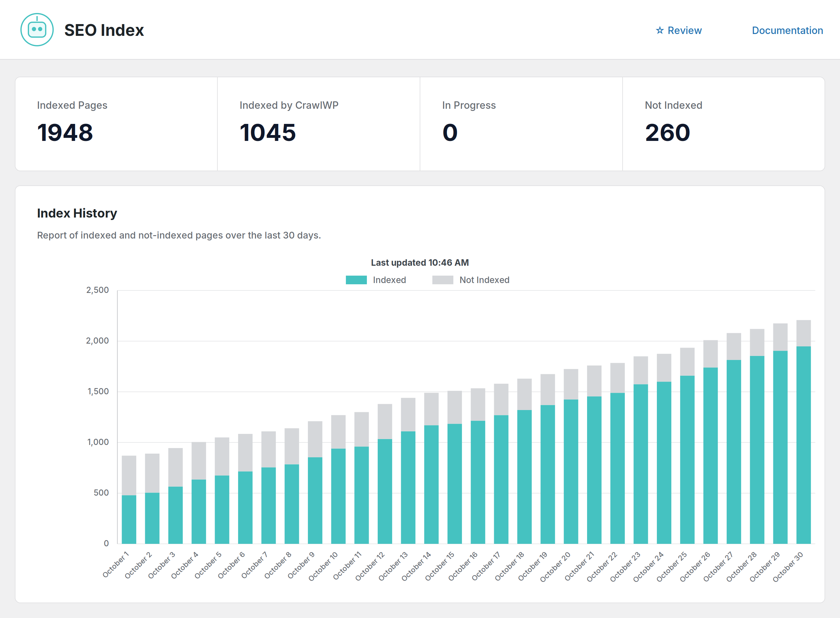Click the October 1 teal indexed bar
Screen dimensions: 840x618
click(129, 520)
